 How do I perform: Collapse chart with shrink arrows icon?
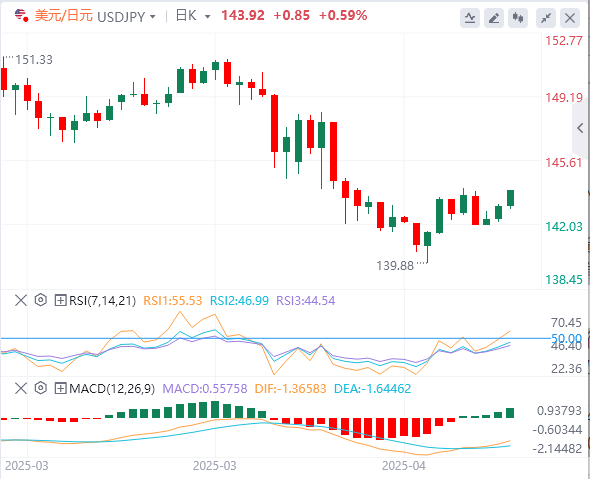point(546,18)
